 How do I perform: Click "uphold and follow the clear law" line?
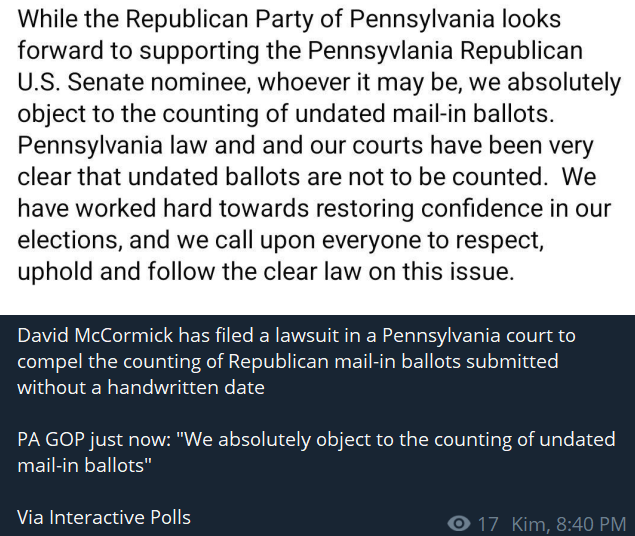pos(265,272)
